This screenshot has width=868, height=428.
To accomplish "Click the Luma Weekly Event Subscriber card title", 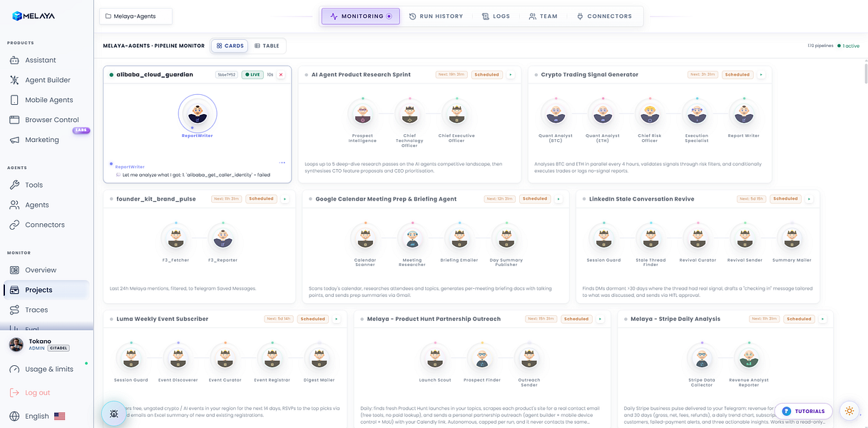I will click(163, 319).
